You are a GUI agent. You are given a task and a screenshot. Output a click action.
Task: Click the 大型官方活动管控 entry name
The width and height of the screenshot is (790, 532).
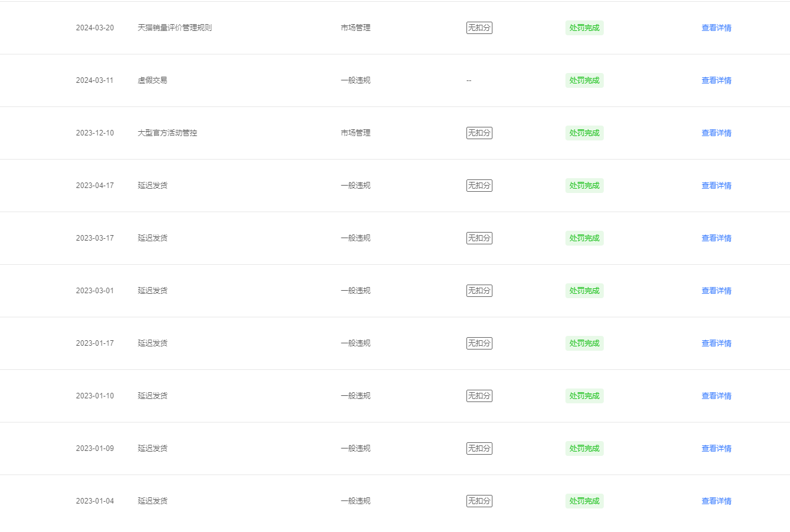[x=168, y=133]
